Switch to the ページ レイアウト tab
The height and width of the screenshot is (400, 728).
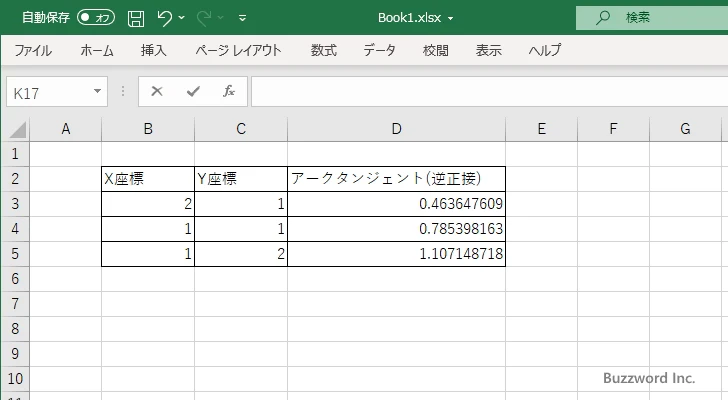click(238, 50)
